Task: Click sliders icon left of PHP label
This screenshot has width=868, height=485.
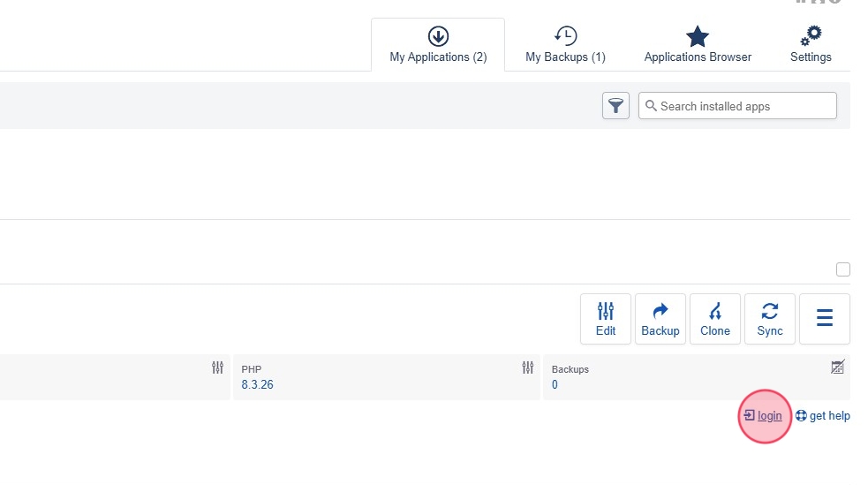Action: 217,368
